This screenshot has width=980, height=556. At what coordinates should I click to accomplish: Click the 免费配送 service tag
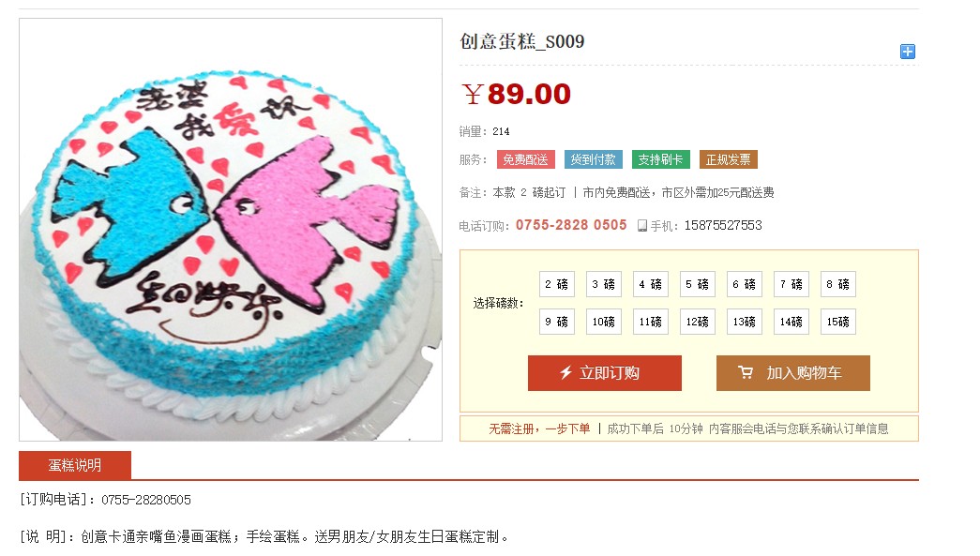coord(525,160)
